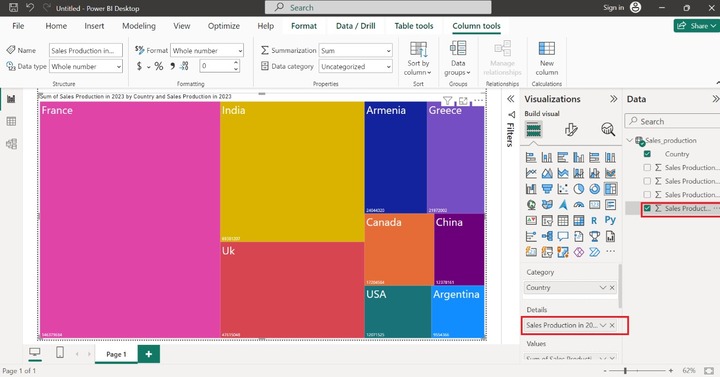Select the Treemap visualization icon

(610, 189)
